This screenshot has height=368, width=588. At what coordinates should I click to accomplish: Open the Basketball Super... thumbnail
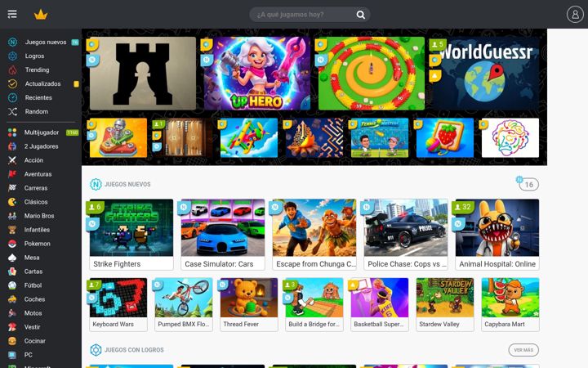(380, 298)
